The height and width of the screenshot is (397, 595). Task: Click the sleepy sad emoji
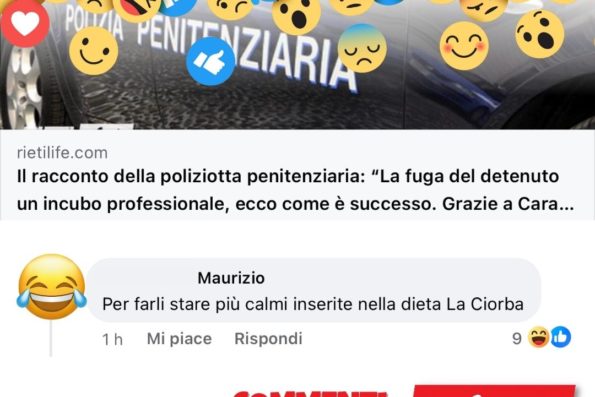(x=362, y=48)
